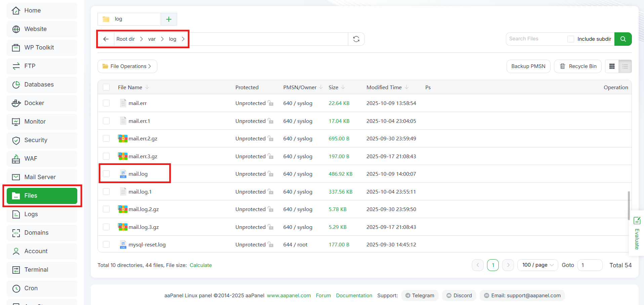
Task: Click the Monitor sidebar icon
Action: (16, 122)
